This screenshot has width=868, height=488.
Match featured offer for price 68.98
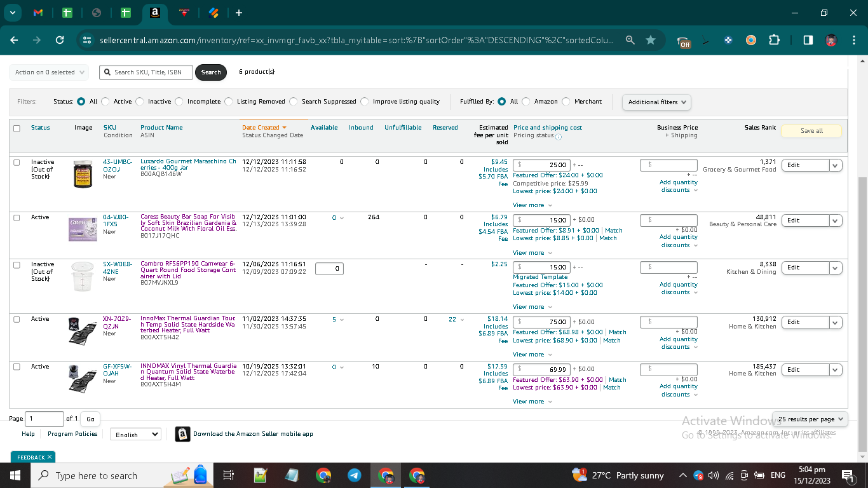618,332
